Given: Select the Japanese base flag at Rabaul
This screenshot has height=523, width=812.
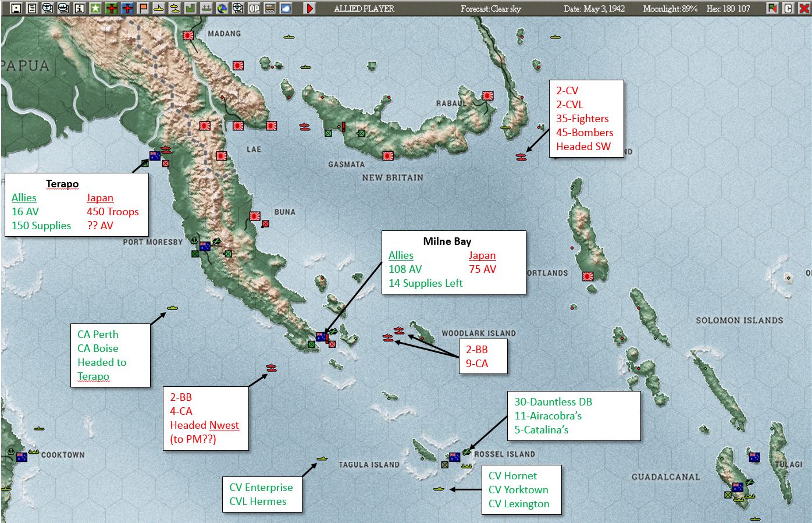Looking at the screenshot, I should click(x=488, y=96).
